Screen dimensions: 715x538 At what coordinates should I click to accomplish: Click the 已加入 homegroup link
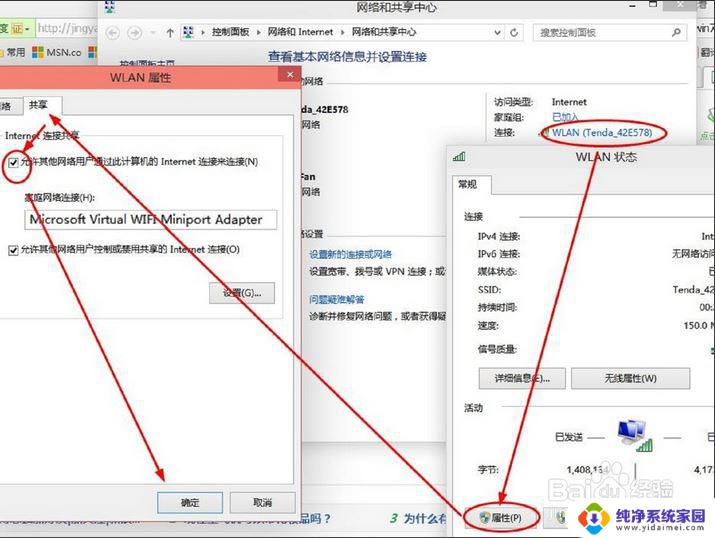pyautogui.click(x=565, y=117)
